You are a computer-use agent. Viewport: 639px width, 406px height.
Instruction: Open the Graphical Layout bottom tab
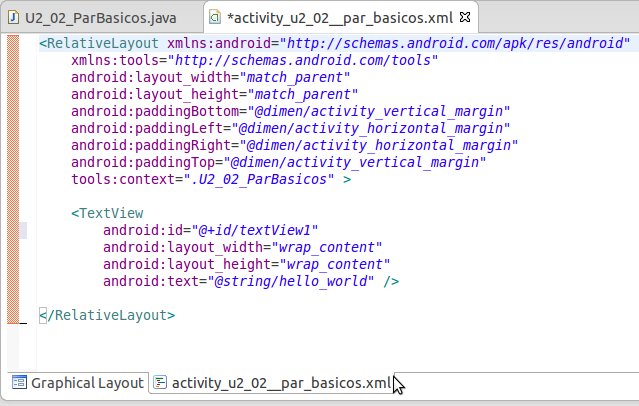pos(78,383)
